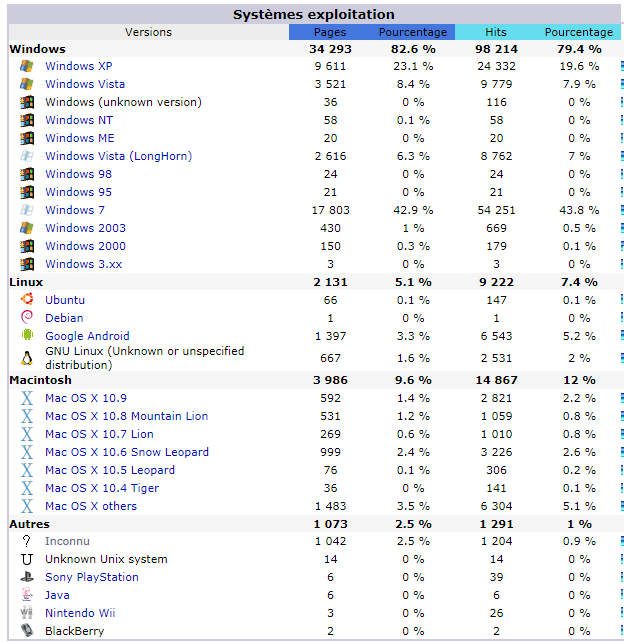
Task: Open the Windows XP link
Action: pos(79,66)
